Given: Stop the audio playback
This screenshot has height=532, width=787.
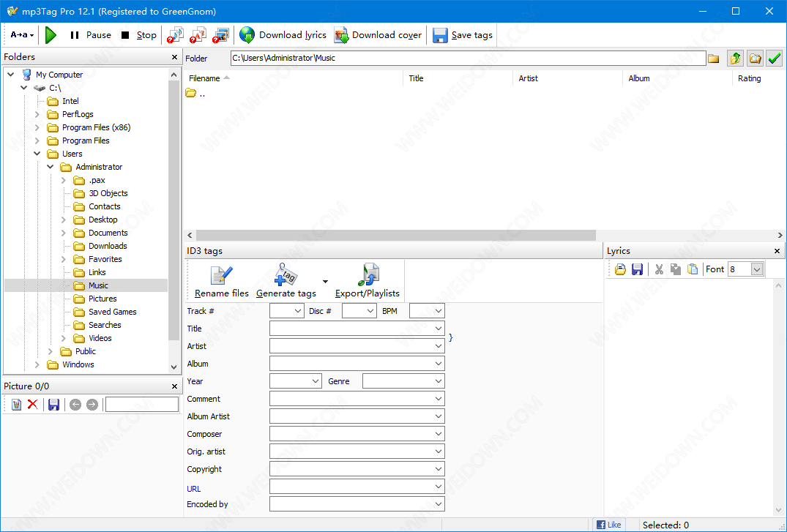Looking at the screenshot, I should 139,35.
